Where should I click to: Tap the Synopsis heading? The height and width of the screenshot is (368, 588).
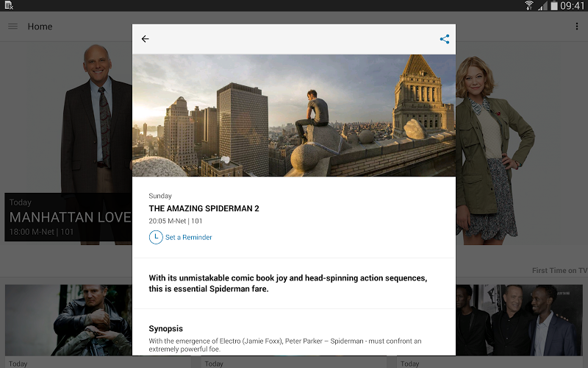pyautogui.click(x=165, y=328)
